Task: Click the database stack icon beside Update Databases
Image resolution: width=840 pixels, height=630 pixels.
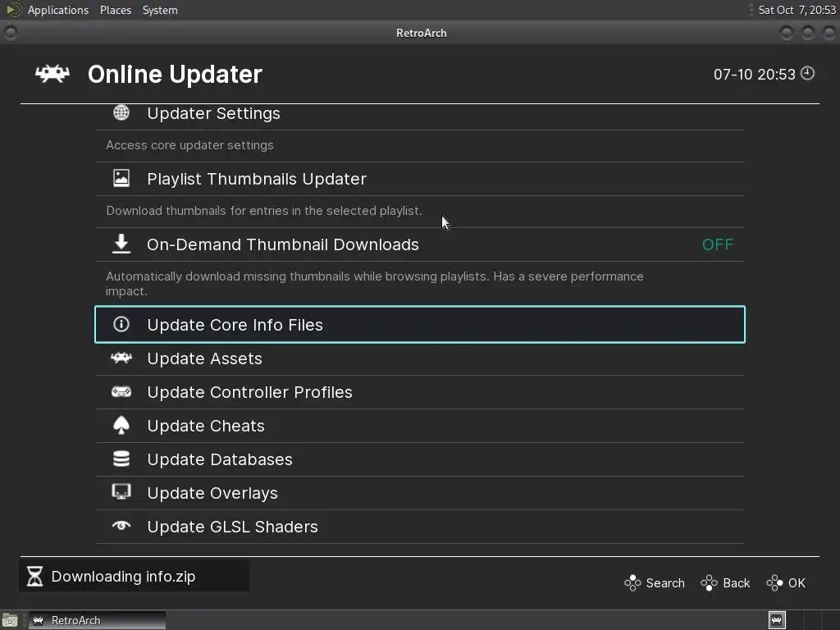Action: click(x=121, y=459)
